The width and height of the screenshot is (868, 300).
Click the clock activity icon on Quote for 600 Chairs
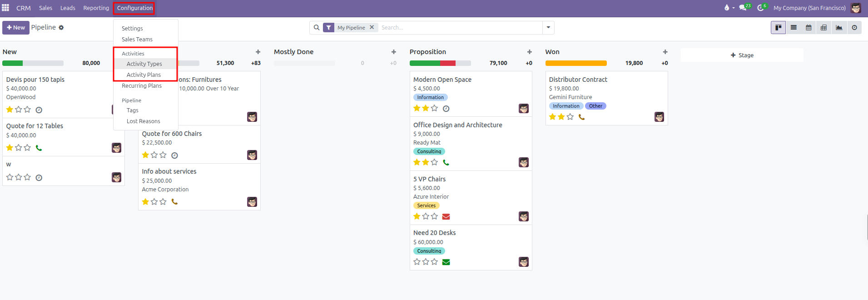[174, 155]
